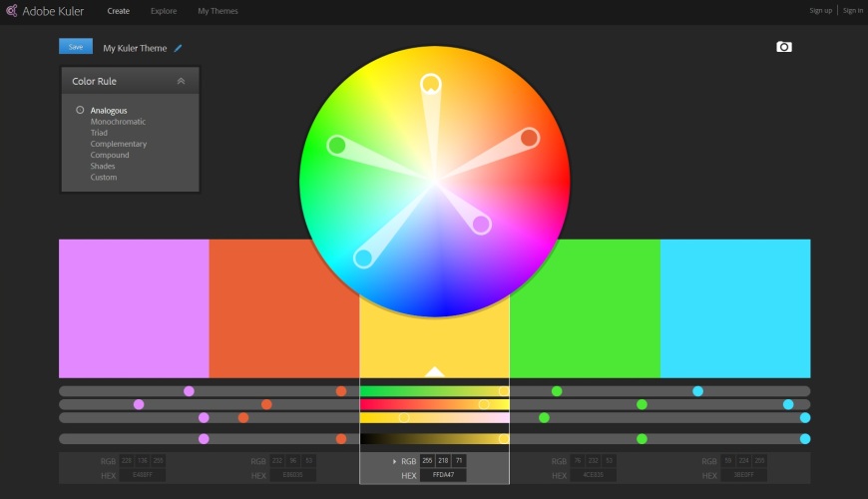868x499 pixels.
Task: Click the HEX field showing FFDA47
Action: tap(443, 475)
